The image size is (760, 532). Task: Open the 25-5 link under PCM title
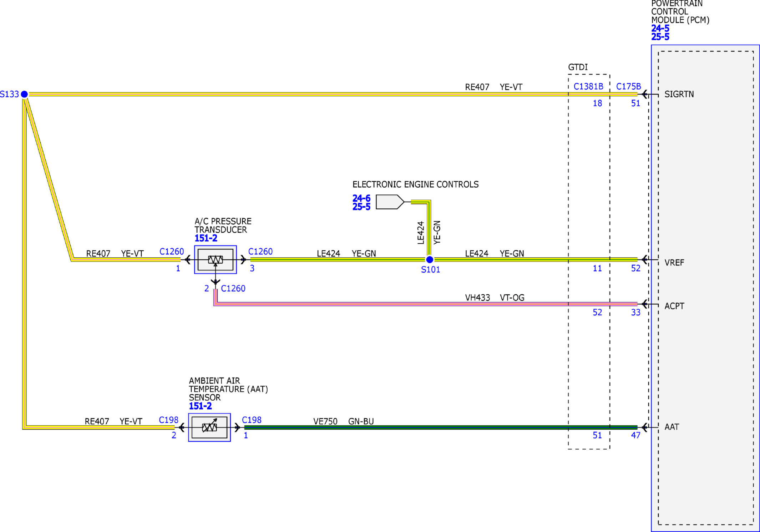660,37
